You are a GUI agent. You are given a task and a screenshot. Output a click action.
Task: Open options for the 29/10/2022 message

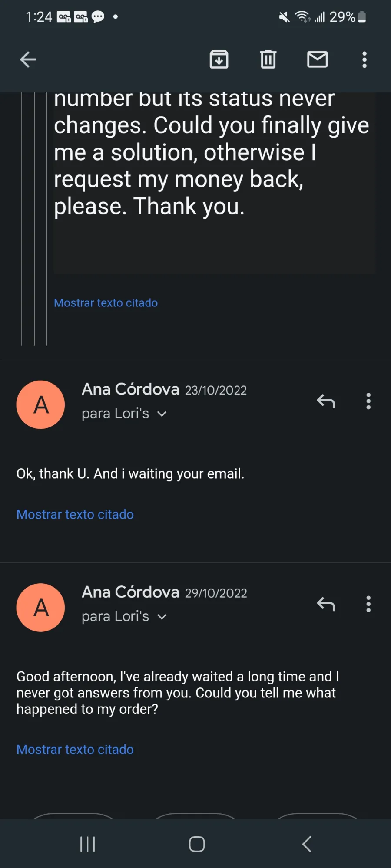pyautogui.click(x=368, y=604)
